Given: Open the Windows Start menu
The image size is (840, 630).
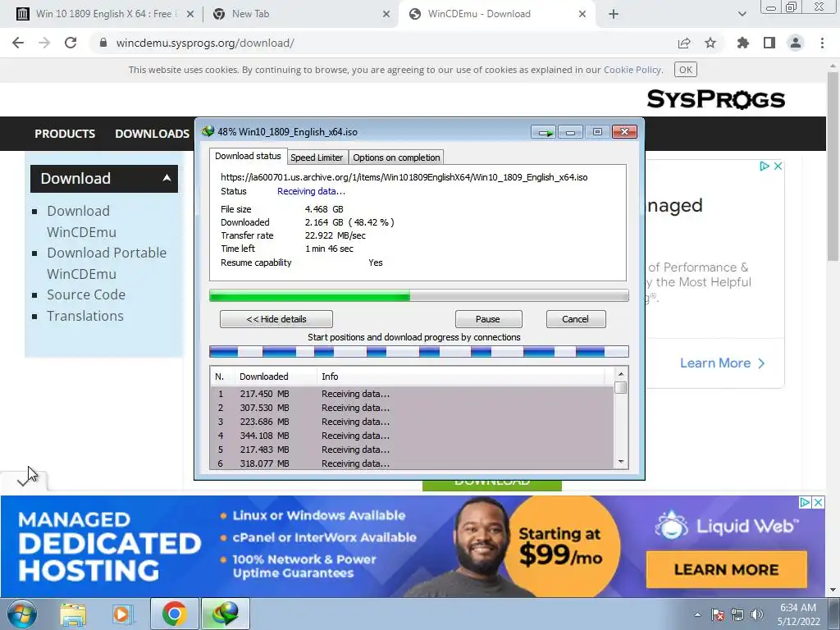Looking at the screenshot, I should pos(22,614).
